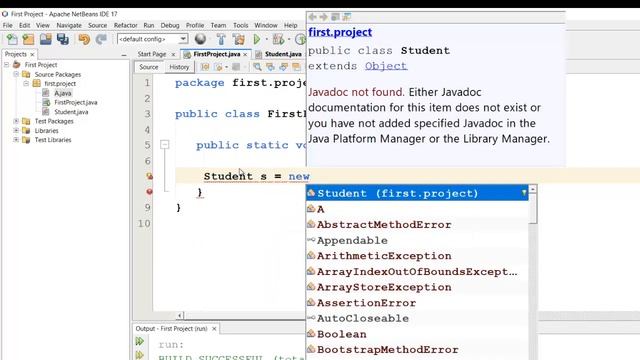
Task: Open the Refactor menu
Action: (125, 25)
